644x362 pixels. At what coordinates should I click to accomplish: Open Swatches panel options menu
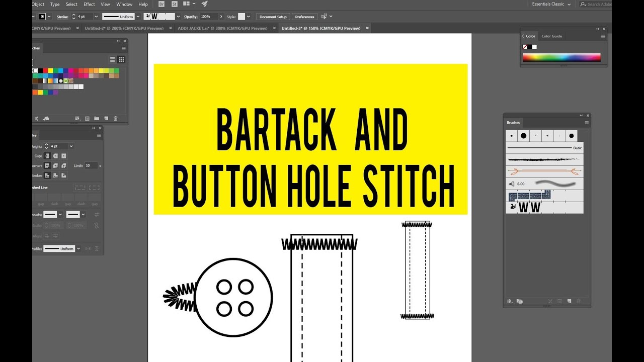(x=124, y=48)
